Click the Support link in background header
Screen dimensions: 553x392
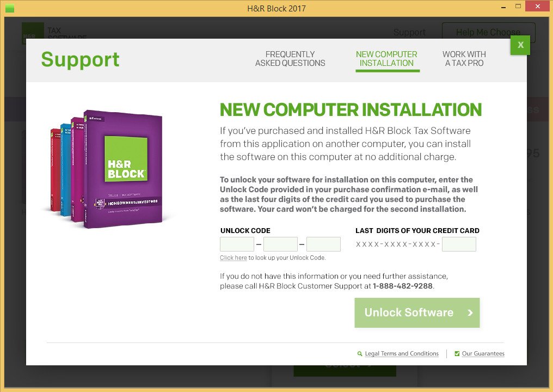(409, 32)
